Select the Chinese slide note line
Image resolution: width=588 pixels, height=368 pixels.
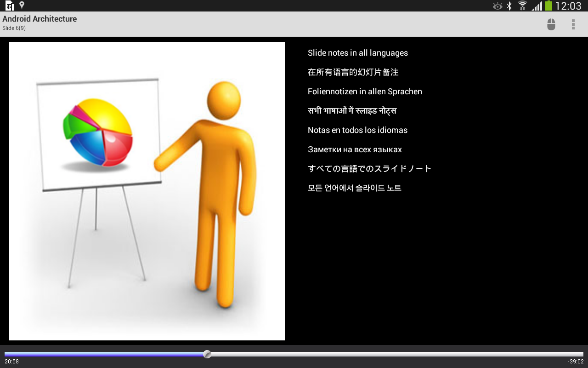353,72
